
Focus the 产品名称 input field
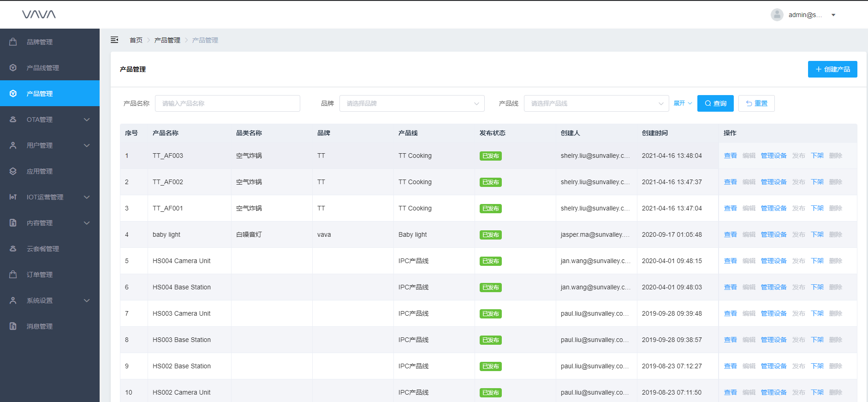tap(227, 103)
